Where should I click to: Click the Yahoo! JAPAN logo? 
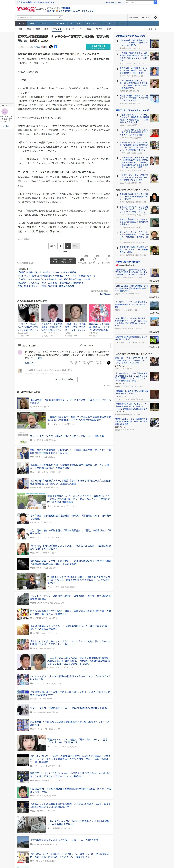point(26,9)
